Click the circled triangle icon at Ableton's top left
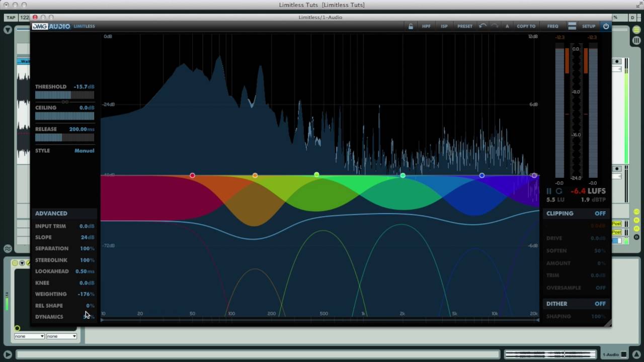Viewport: 644px width, 362px height. click(8, 30)
